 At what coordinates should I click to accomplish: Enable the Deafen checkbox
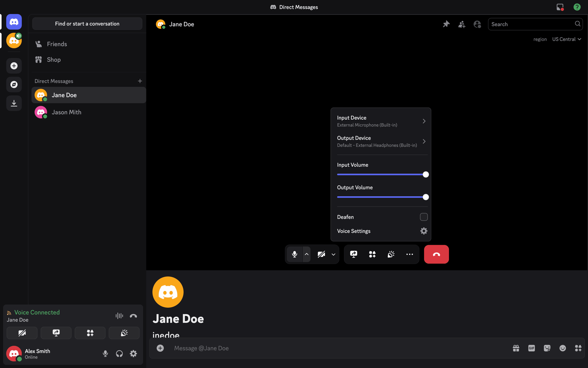pos(424,217)
